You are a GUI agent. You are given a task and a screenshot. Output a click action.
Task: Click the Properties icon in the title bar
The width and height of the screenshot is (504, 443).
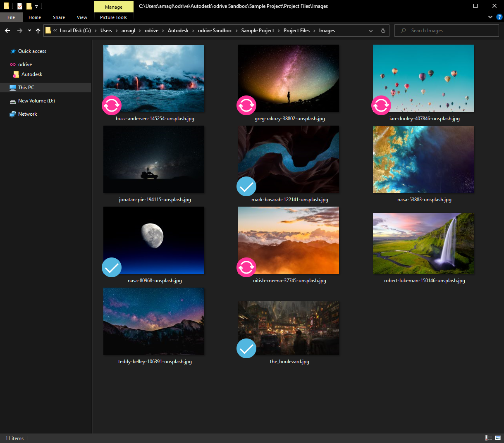[x=19, y=6]
